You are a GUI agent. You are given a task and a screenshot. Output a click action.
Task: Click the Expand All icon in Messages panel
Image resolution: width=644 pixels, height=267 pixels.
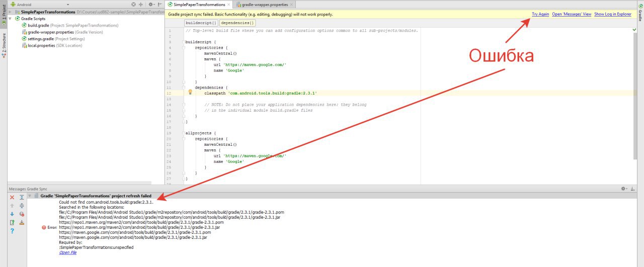pyautogui.click(x=22, y=198)
